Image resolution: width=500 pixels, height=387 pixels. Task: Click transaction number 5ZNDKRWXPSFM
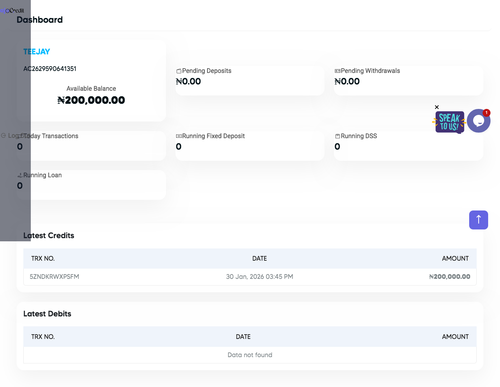point(54,277)
